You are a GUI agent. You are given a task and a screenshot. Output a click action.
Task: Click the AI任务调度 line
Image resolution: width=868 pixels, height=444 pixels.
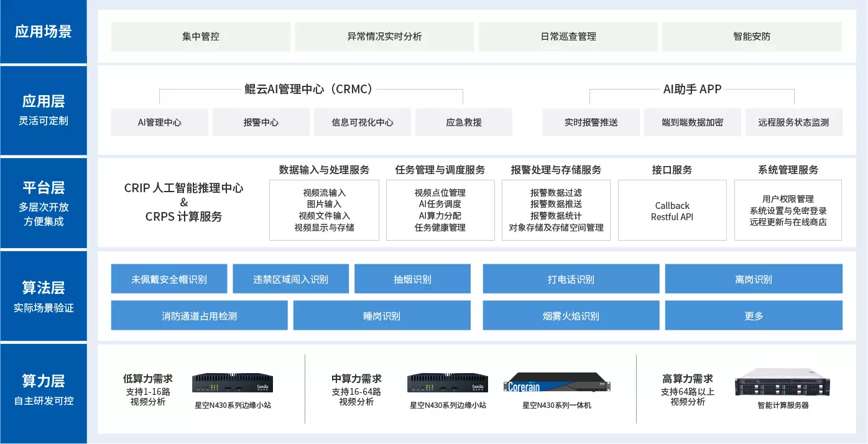pyautogui.click(x=440, y=204)
